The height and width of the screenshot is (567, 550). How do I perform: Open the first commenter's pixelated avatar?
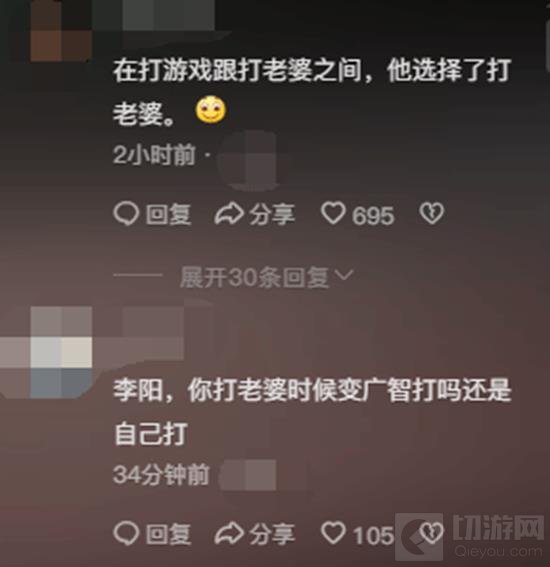pos(61,31)
